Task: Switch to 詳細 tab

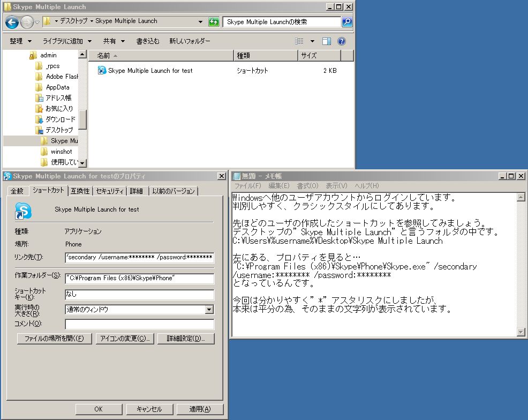Action: (x=137, y=191)
